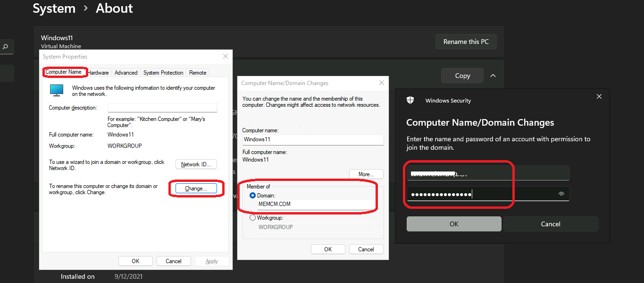The image size is (644, 283).
Task: Reveal password with the eye icon
Action: (x=561, y=194)
